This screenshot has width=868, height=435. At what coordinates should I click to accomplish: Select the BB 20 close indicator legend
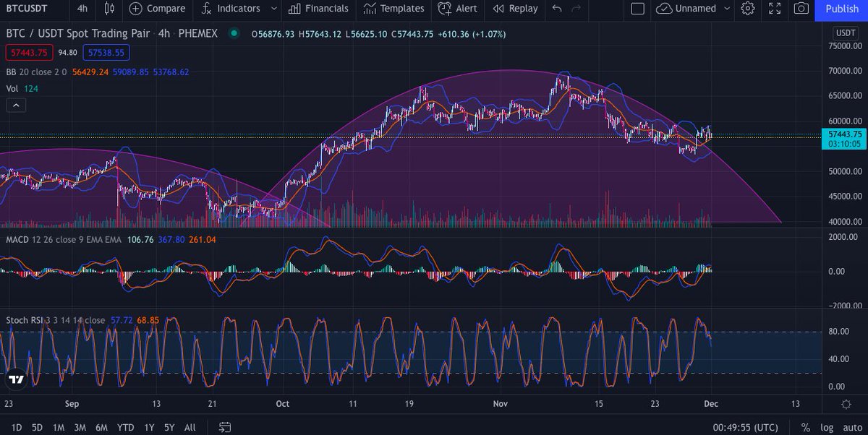36,72
